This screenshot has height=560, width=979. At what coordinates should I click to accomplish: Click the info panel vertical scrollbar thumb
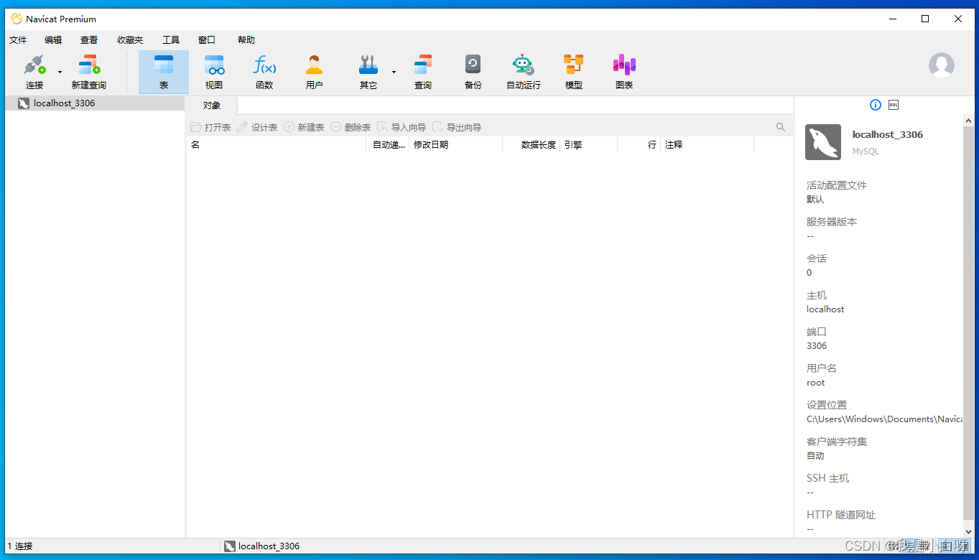(968, 324)
